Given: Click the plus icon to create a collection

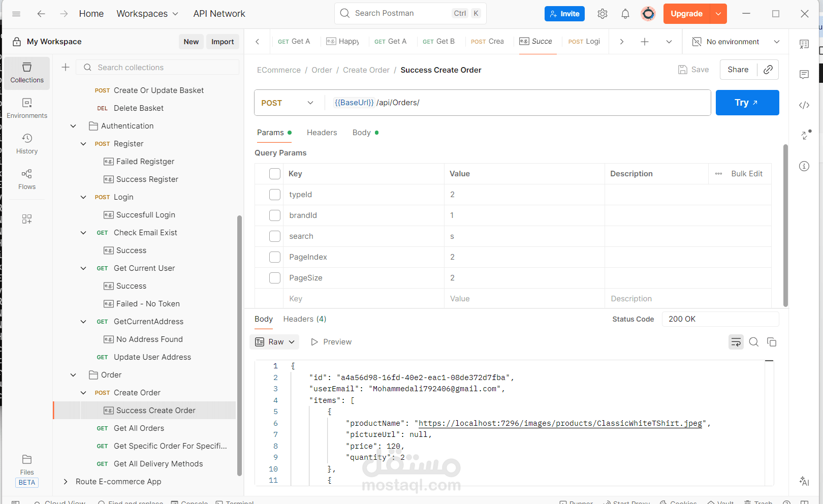Looking at the screenshot, I should 66,67.
